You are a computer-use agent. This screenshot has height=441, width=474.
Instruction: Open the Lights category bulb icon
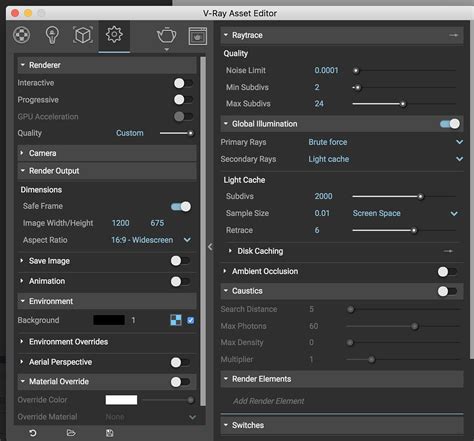(52, 35)
